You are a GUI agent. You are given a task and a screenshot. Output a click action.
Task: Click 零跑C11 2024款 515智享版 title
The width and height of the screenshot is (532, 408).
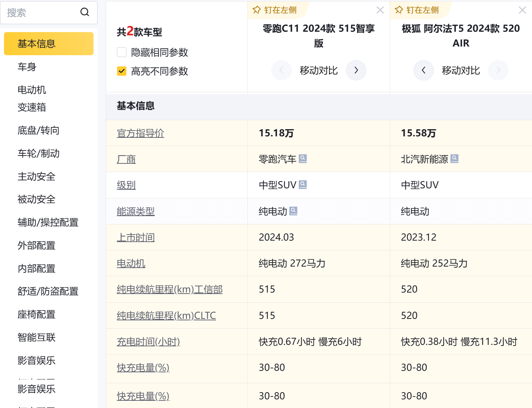coord(319,36)
